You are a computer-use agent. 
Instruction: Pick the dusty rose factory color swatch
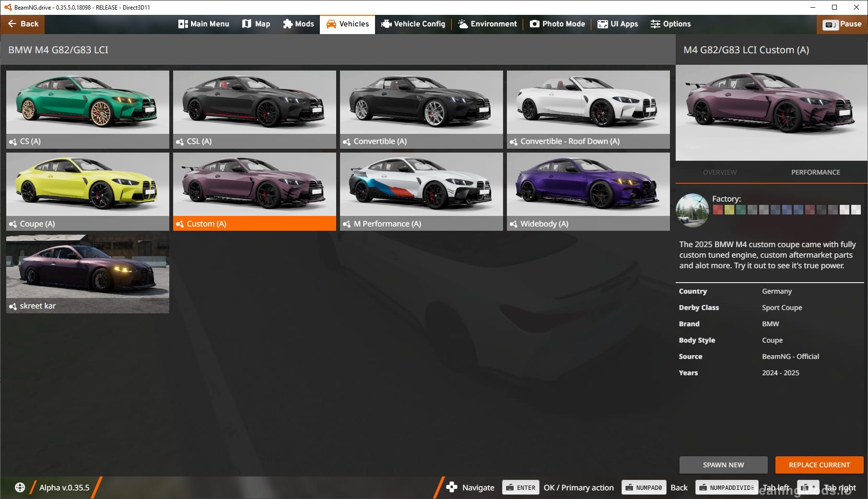point(810,210)
